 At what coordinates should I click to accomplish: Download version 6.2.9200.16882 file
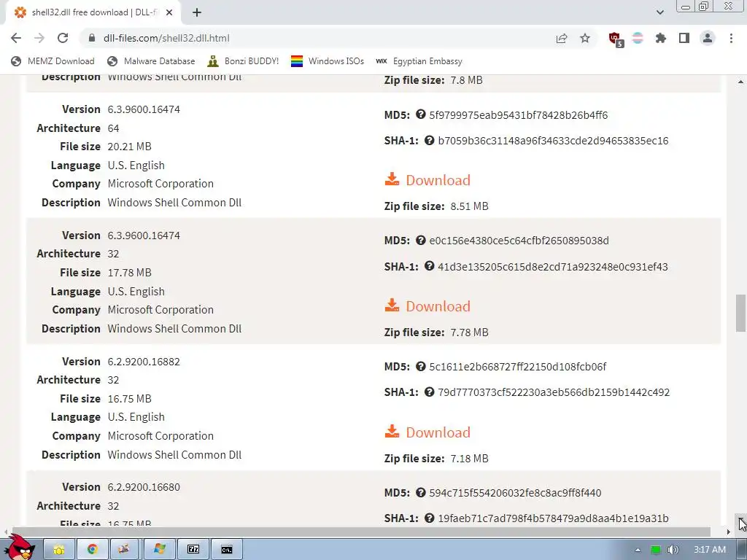[427, 432]
